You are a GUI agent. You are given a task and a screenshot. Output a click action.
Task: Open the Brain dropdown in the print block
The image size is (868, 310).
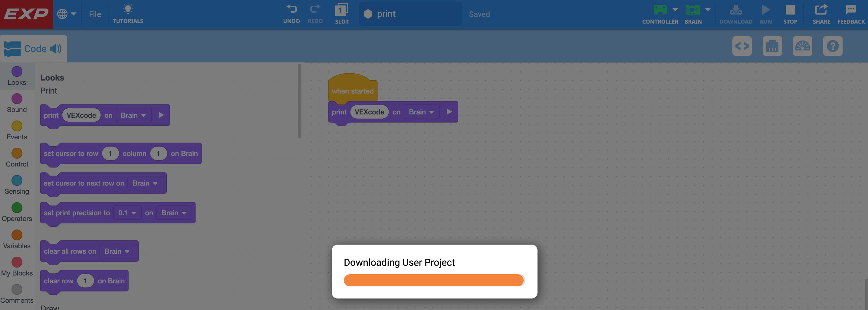(x=421, y=112)
